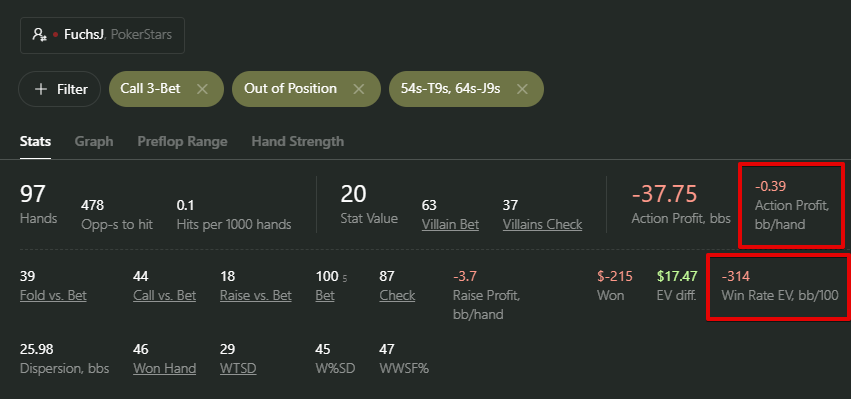Open the Villains Check stat link

click(542, 224)
